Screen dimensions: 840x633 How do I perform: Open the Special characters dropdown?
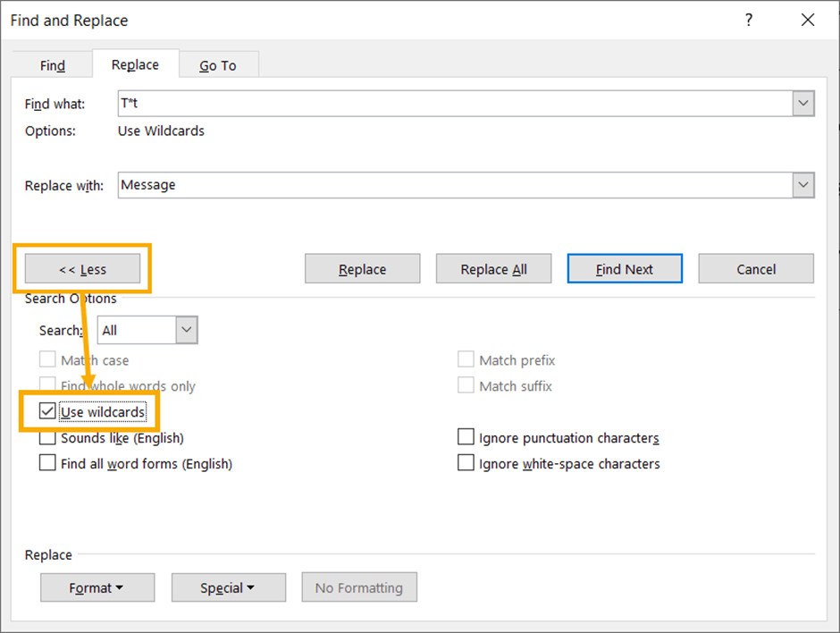(x=228, y=587)
